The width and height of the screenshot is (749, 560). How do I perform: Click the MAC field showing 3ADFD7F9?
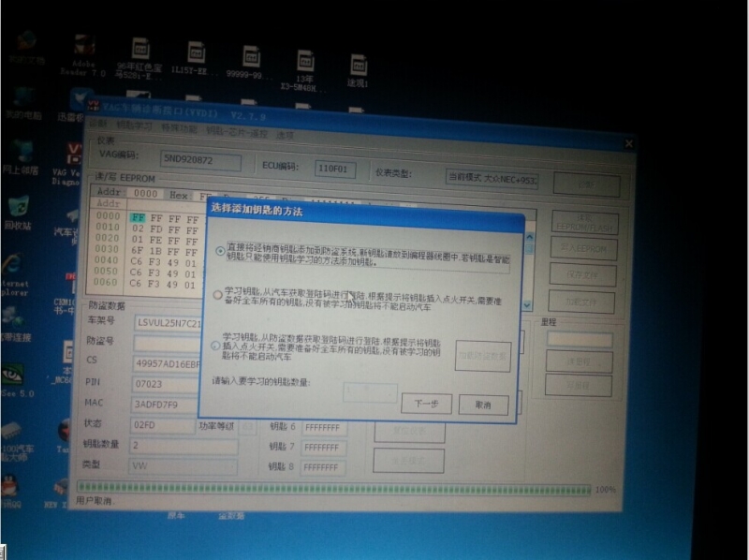tap(165, 405)
